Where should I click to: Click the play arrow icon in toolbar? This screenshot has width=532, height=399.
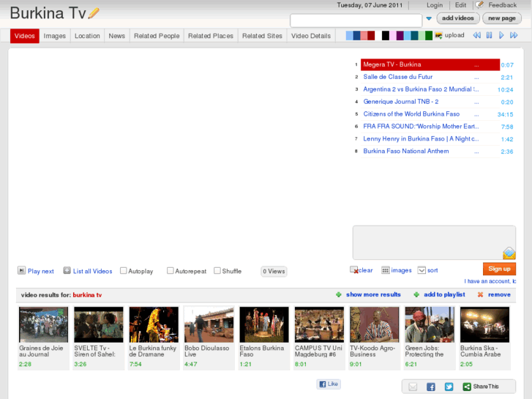tap(501, 35)
